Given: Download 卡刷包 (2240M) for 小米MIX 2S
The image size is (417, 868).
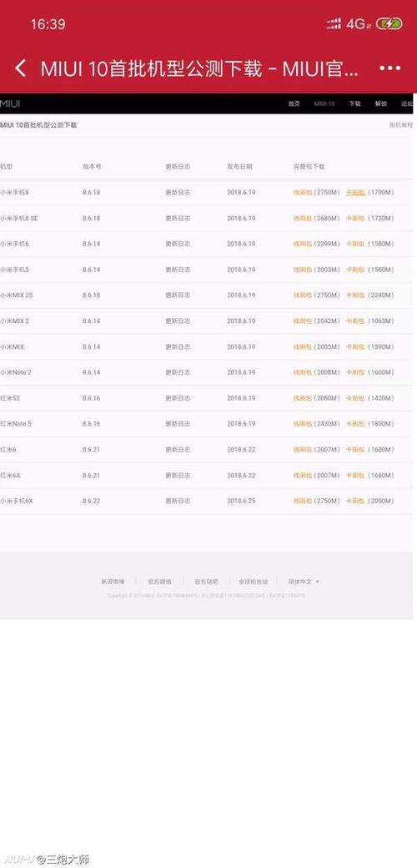Looking at the screenshot, I should (355, 295).
